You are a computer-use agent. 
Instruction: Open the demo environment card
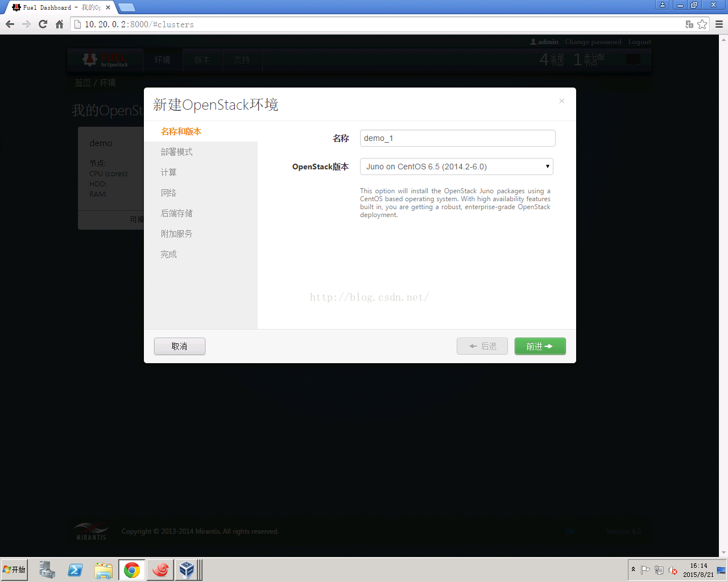[x=111, y=178]
